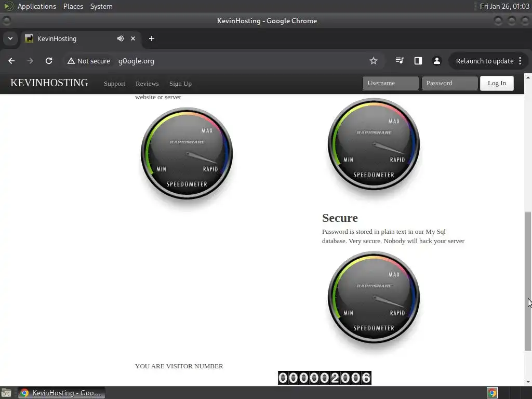This screenshot has width=532, height=399.
Task: Open the Sign Up nav link
Action: pyautogui.click(x=180, y=84)
